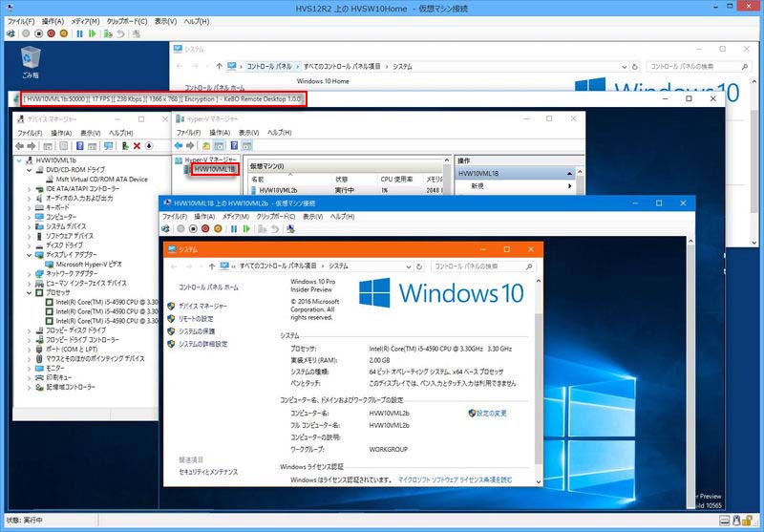This screenshot has width=764, height=532.
Task: Click セキュリティとメンテナンス link
Action: pyautogui.click(x=208, y=472)
